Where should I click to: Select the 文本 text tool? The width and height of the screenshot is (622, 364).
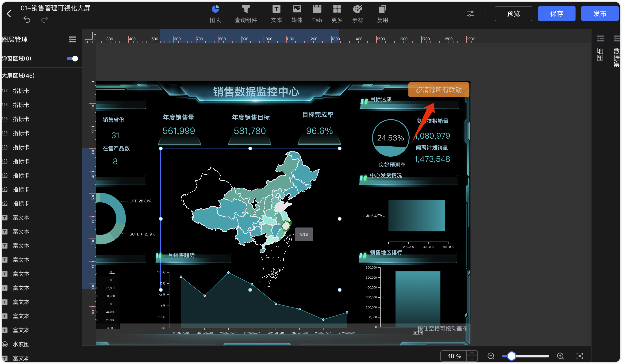(276, 14)
